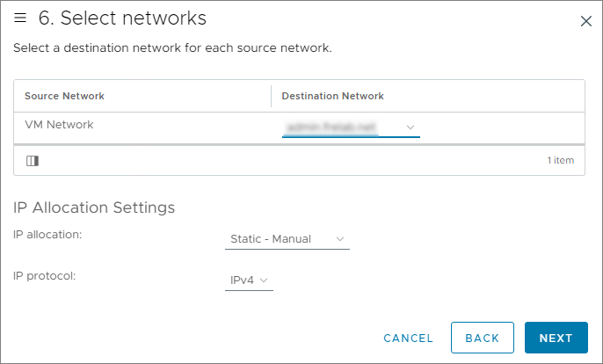The height and width of the screenshot is (364, 603).
Task: Proceed with the NEXT button
Action: 556,338
